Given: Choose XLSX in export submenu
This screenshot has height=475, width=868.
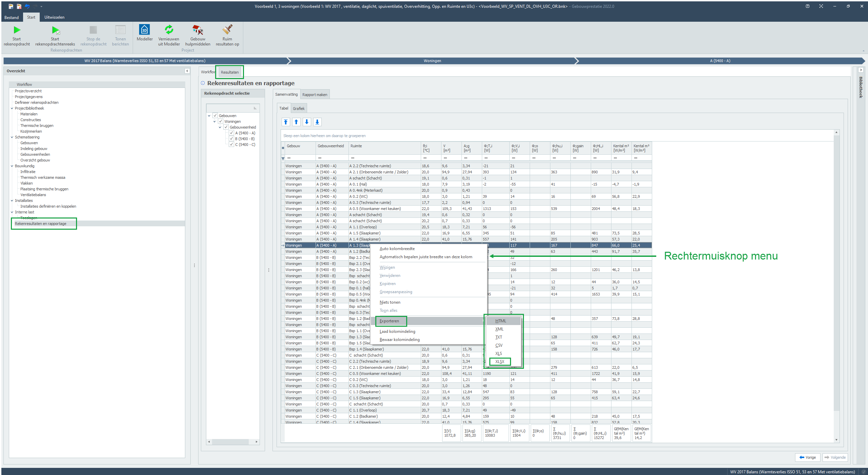Looking at the screenshot, I should coord(499,362).
